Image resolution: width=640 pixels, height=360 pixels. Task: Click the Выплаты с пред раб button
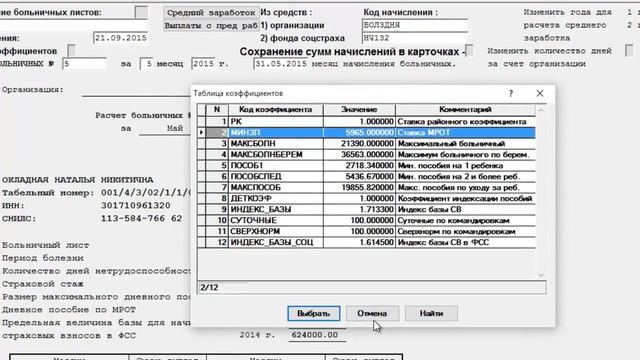click(x=211, y=25)
